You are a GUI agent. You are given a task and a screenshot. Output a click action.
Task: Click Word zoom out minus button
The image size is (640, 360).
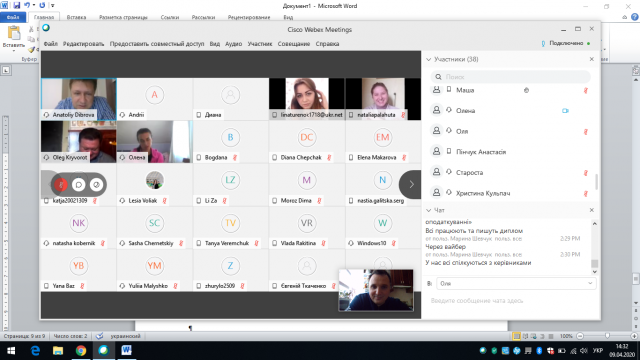[580, 336]
